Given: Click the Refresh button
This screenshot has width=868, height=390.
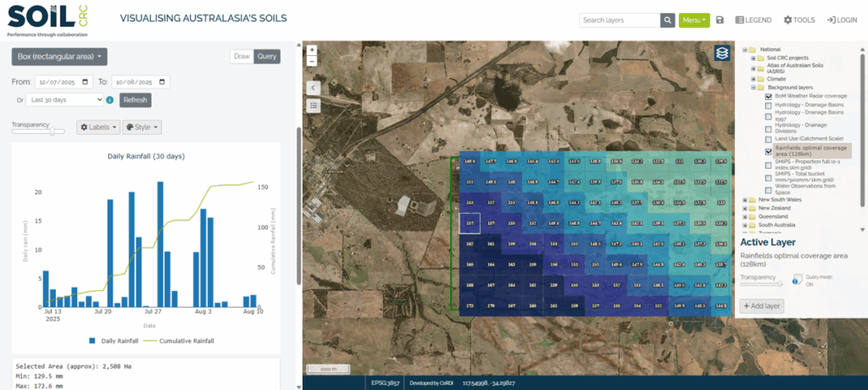Looking at the screenshot, I should click(135, 100).
